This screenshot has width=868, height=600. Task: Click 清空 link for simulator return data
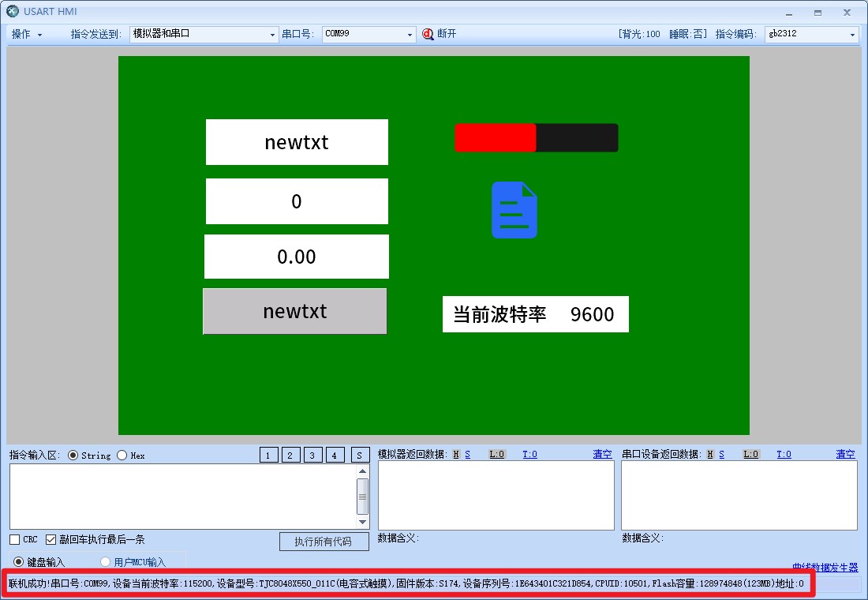pyautogui.click(x=602, y=454)
